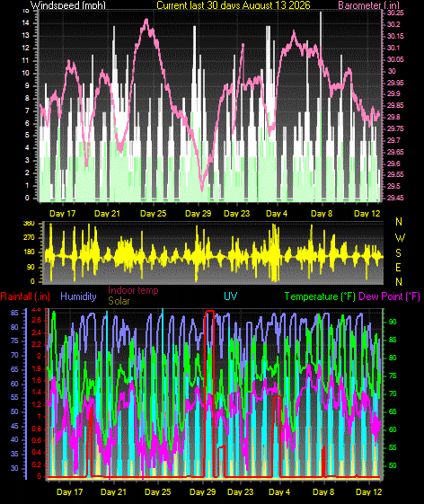
Task: Select the 'Solar' legend label
Action: (119, 301)
